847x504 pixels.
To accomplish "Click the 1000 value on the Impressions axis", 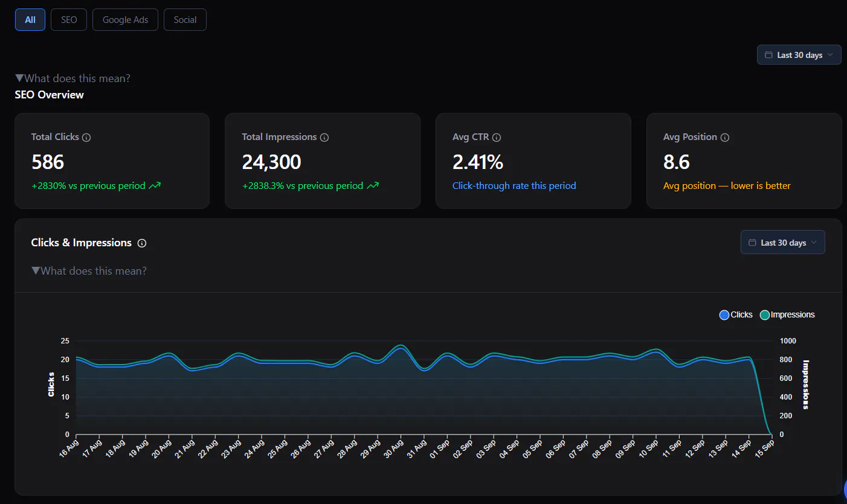I will pos(788,341).
